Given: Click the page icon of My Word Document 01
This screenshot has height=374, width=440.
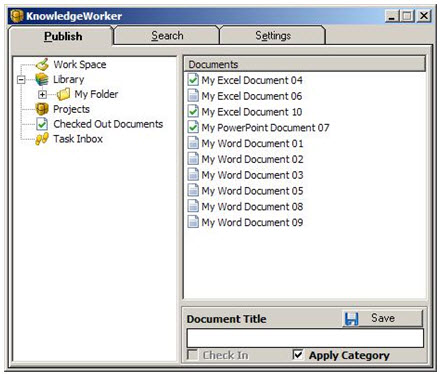Looking at the screenshot, I should click(x=193, y=143).
